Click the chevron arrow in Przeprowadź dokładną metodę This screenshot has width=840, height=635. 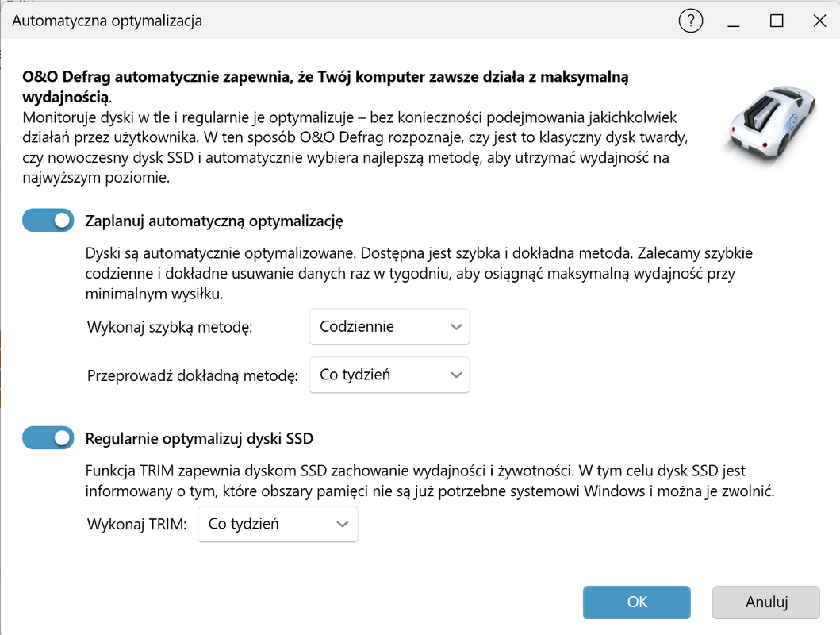[x=455, y=375]
